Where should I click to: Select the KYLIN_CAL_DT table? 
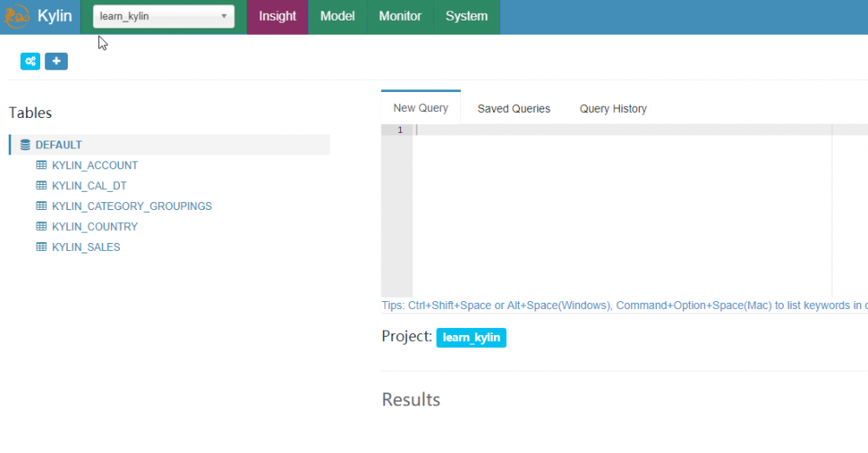click(x=89, y=186)
